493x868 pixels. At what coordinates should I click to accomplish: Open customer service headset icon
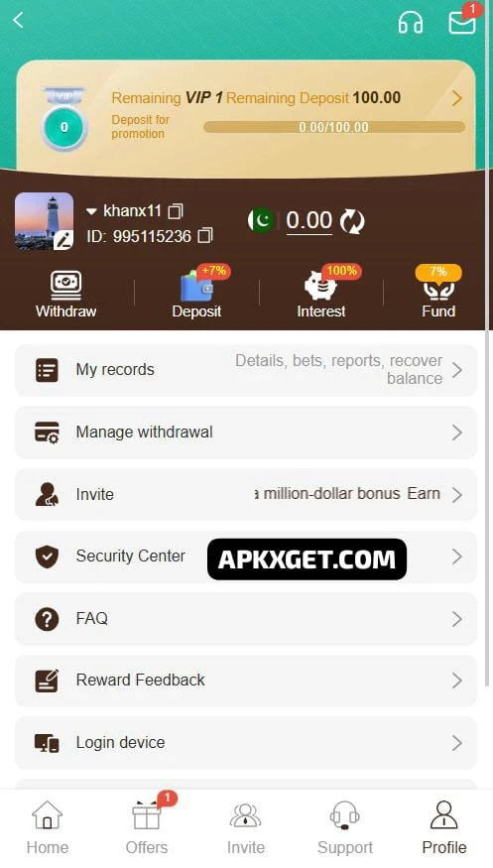(411, 23)
